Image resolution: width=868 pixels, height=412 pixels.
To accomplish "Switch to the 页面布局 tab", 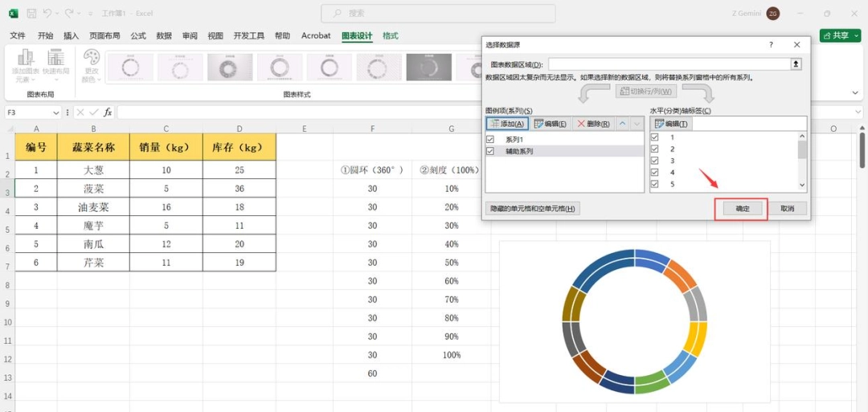I will point(104,35).
